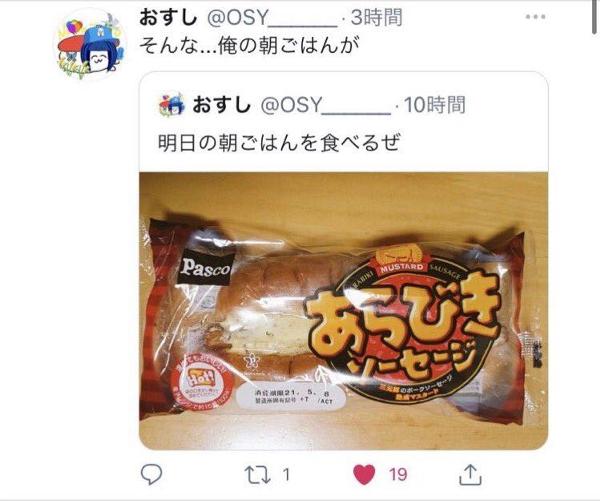Open おすし display name in main tweet
Screen dimensions: 600x501
168,18
